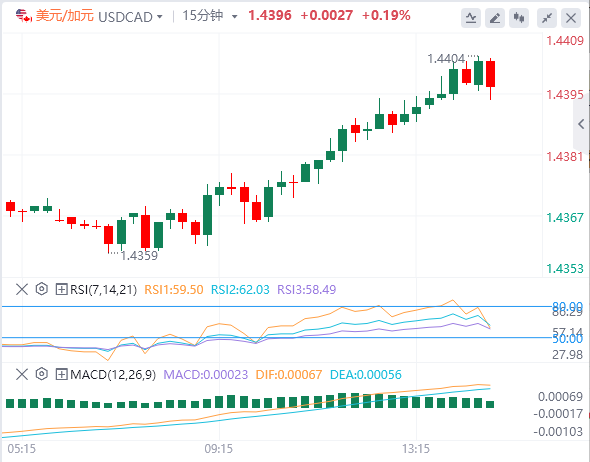Image resolution: width=590 pixels, height=462 pixels.
Task: Click the DIF:0.00067 value
Action: pyautogui.click(x=289, y=375)
